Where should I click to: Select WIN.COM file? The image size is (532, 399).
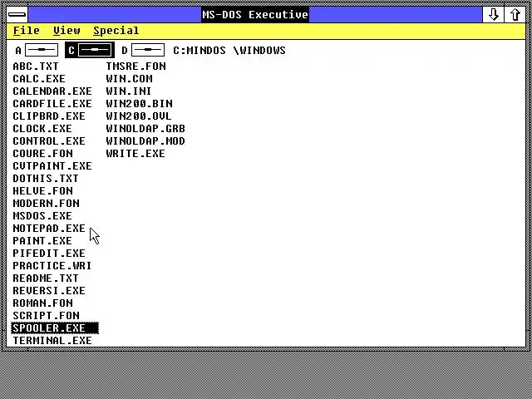coord(130,79)
